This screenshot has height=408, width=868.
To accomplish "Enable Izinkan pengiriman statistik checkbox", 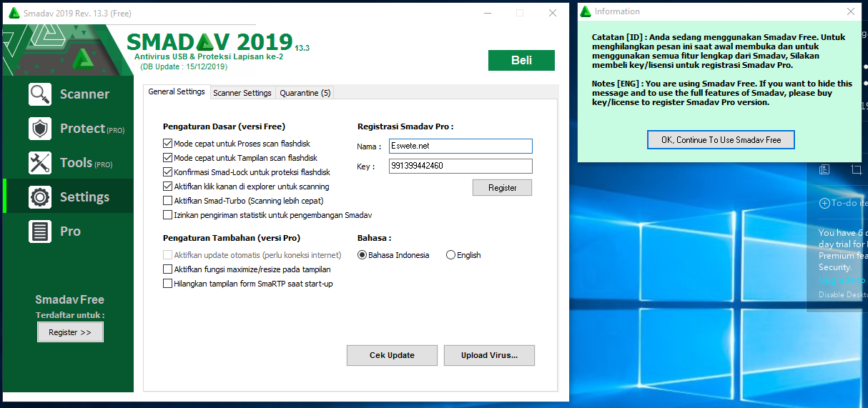I will click(x=168, y=215).
